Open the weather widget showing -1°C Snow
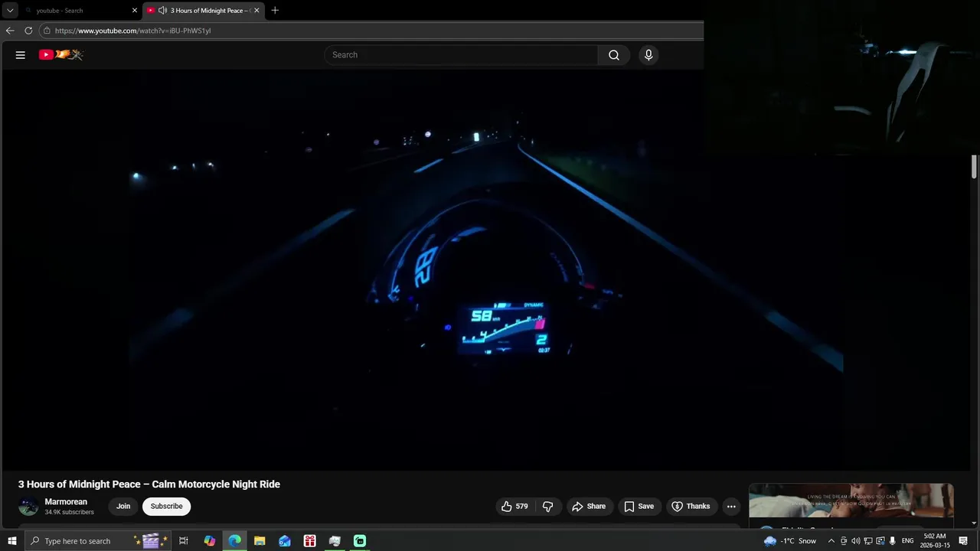 pos(790,541)
